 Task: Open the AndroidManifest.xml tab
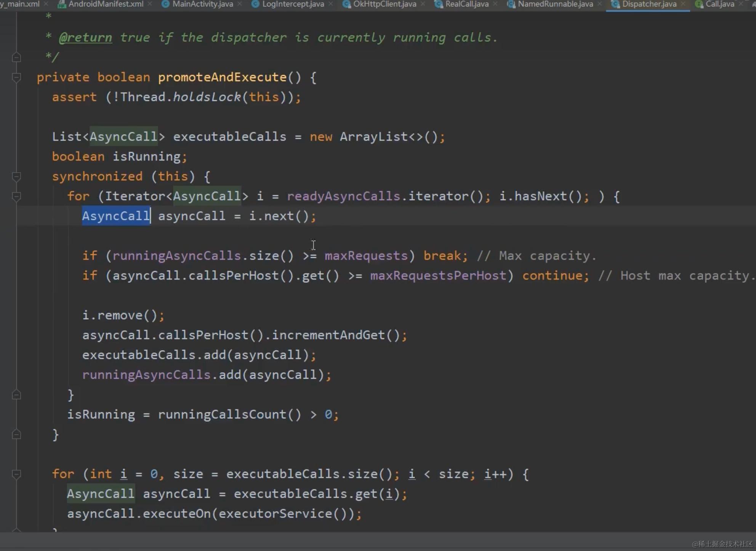[x=106, y=4]
